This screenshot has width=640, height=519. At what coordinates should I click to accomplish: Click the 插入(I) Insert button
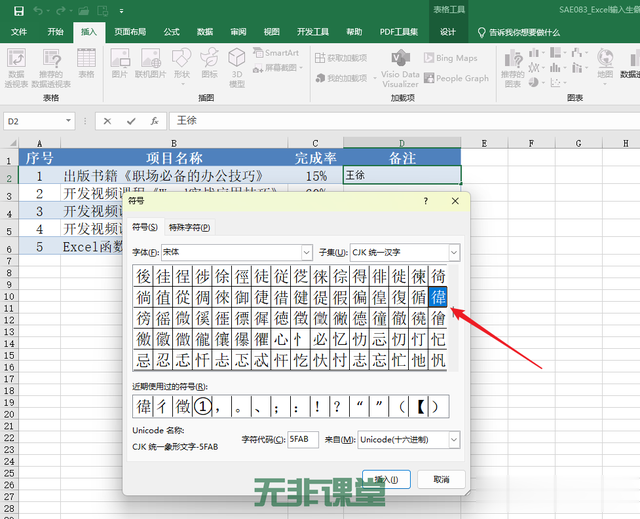[x=386, y=479]
